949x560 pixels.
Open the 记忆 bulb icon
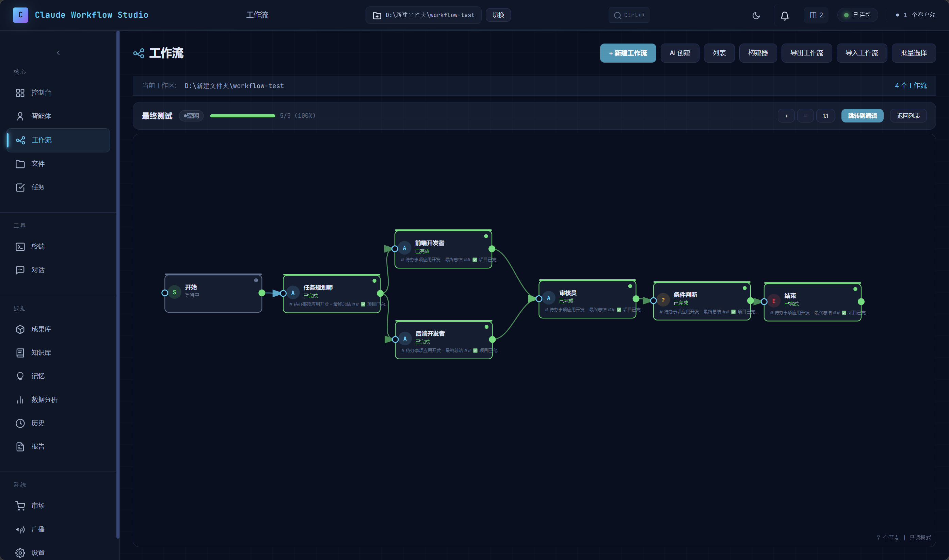pyautogui.click(x=20, y=376)
